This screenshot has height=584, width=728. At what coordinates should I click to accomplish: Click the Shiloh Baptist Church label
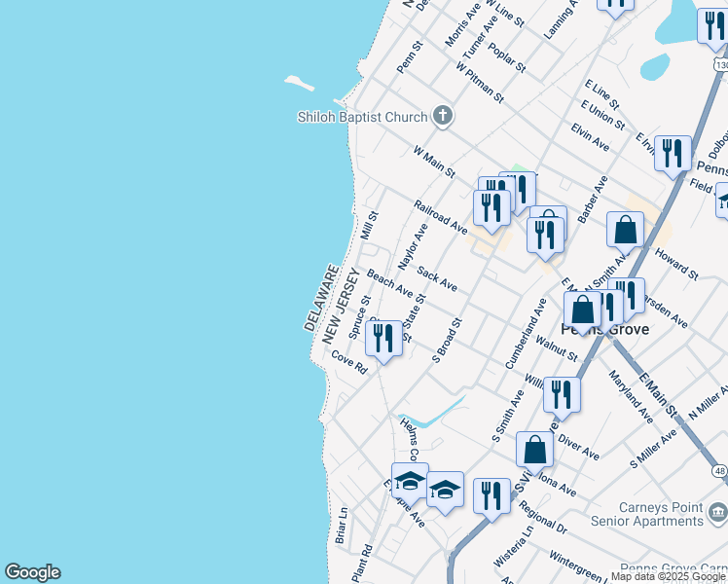click(x=362, y=117)
